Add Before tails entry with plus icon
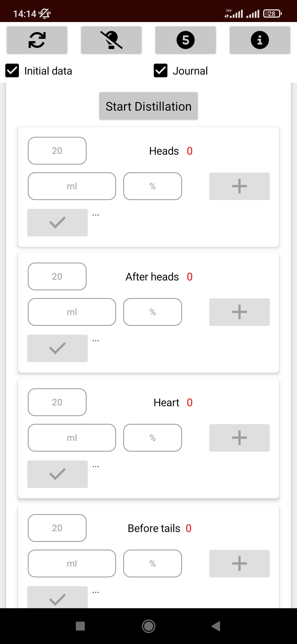Viewport: 297px width, 644px height. click(x=240, y=564)
